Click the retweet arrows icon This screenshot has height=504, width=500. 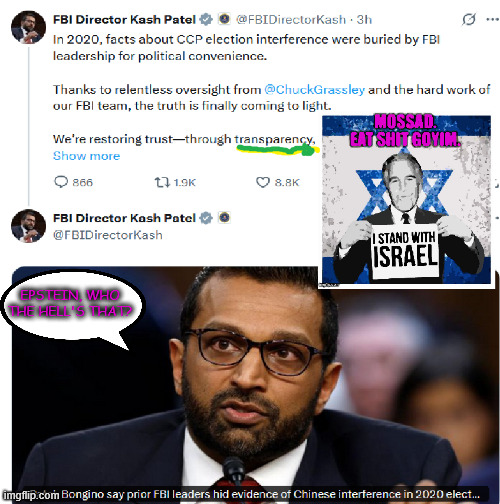pos(162,182)
